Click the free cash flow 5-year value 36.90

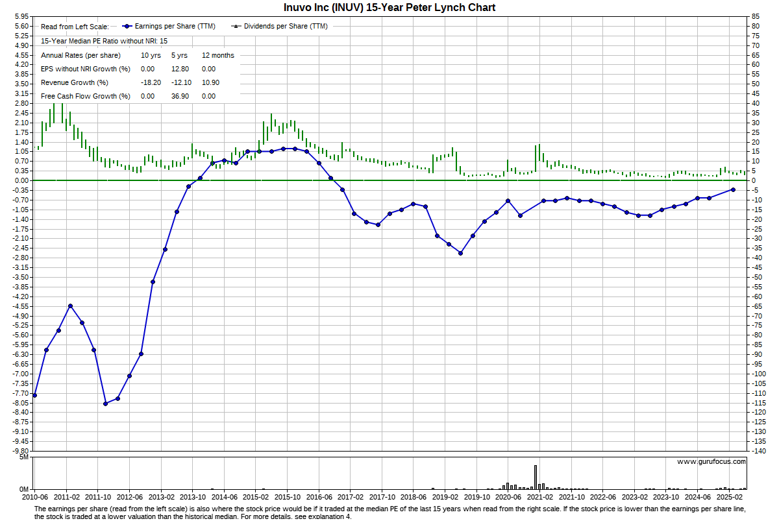click(180, 96)
